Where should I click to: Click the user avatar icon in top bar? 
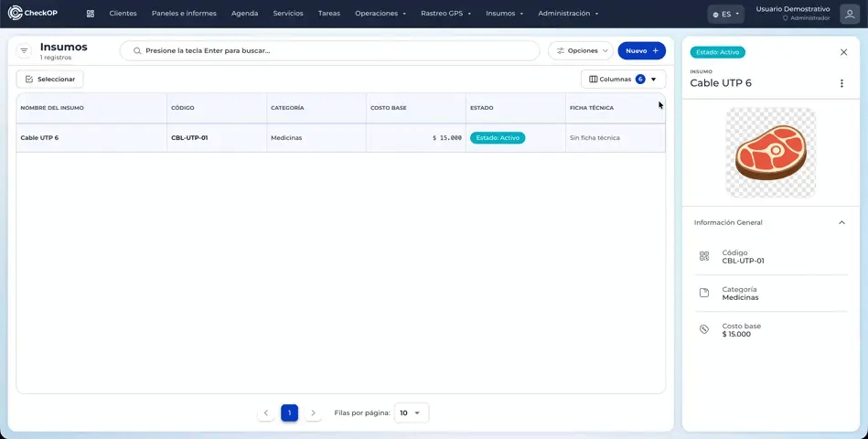click(849, 14)
